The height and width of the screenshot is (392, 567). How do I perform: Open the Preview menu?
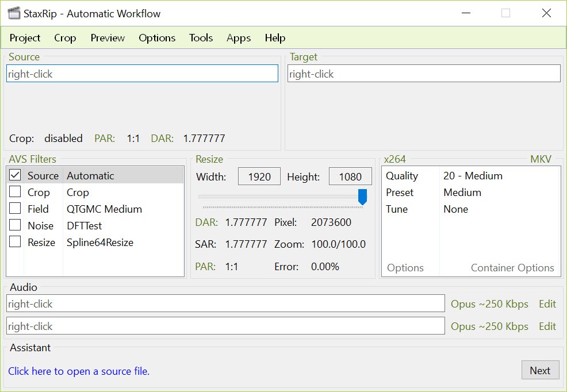pos(108,38)
